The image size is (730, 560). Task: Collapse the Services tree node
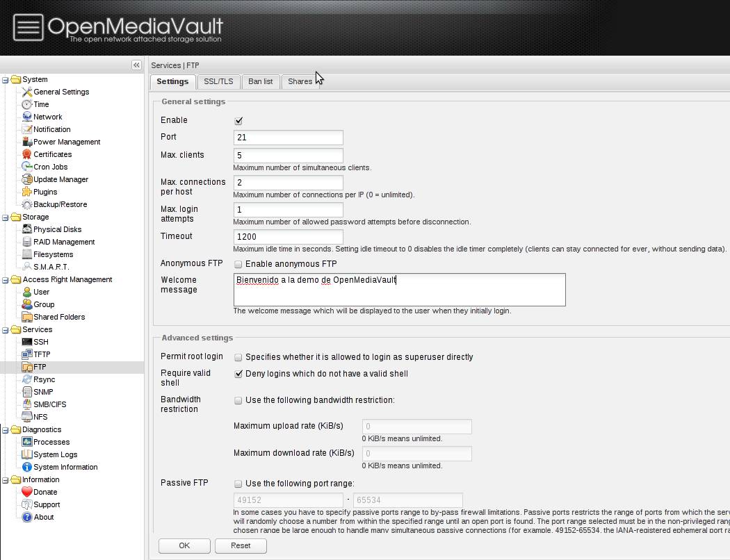point(5,330)
